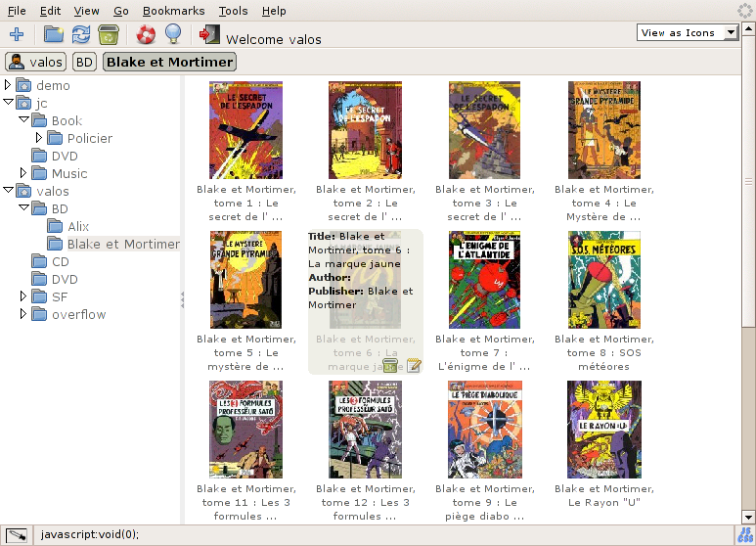Image resolution: width=756 pixels, height=546 pixels.
Task: Click the tome 7 L'énigme title link
Action: click(484, 353)
